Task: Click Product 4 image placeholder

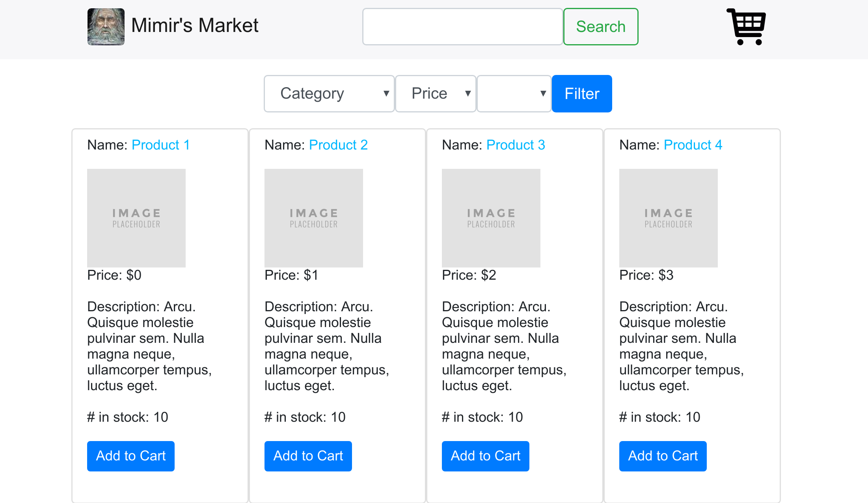Action: pos(668,218)
